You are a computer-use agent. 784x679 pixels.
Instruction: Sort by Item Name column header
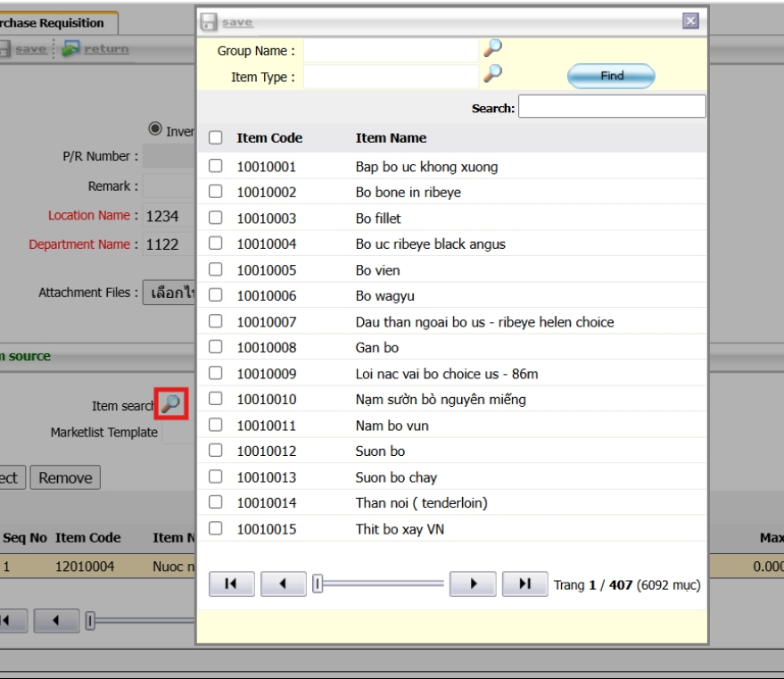click(391, 138)
